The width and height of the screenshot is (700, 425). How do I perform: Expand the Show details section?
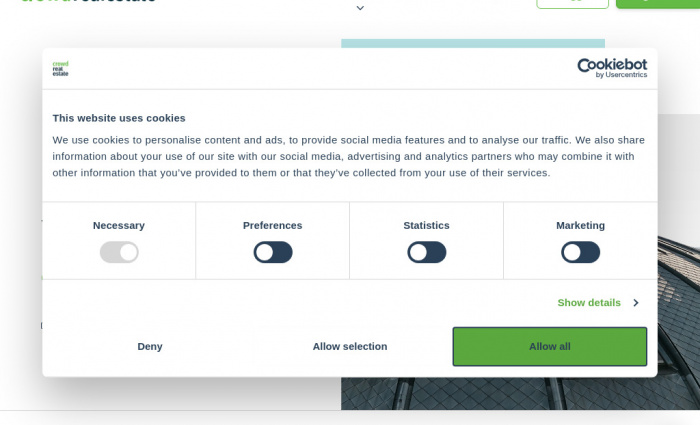589,303
